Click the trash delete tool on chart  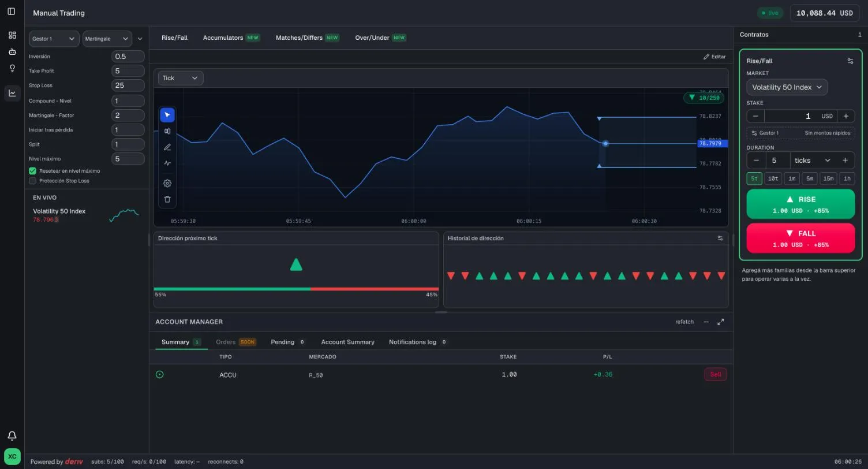tap(167, 199)
